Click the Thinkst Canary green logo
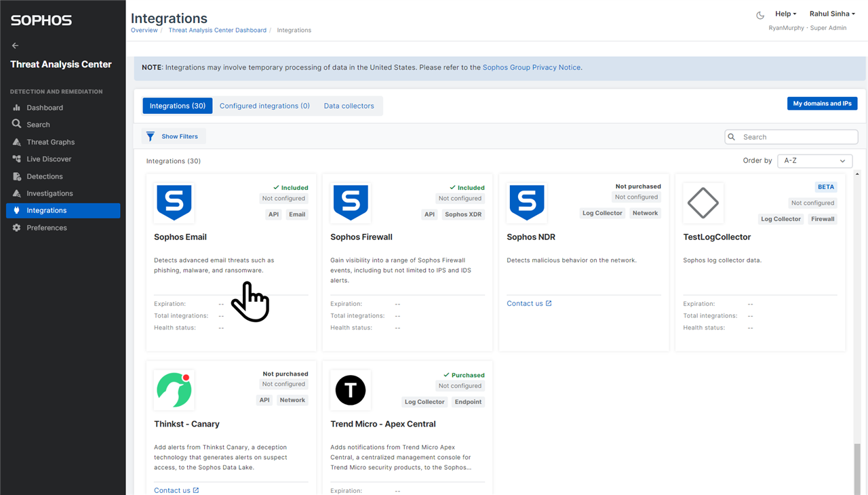This screenshot has height=495, width=868. coord(174,390)
